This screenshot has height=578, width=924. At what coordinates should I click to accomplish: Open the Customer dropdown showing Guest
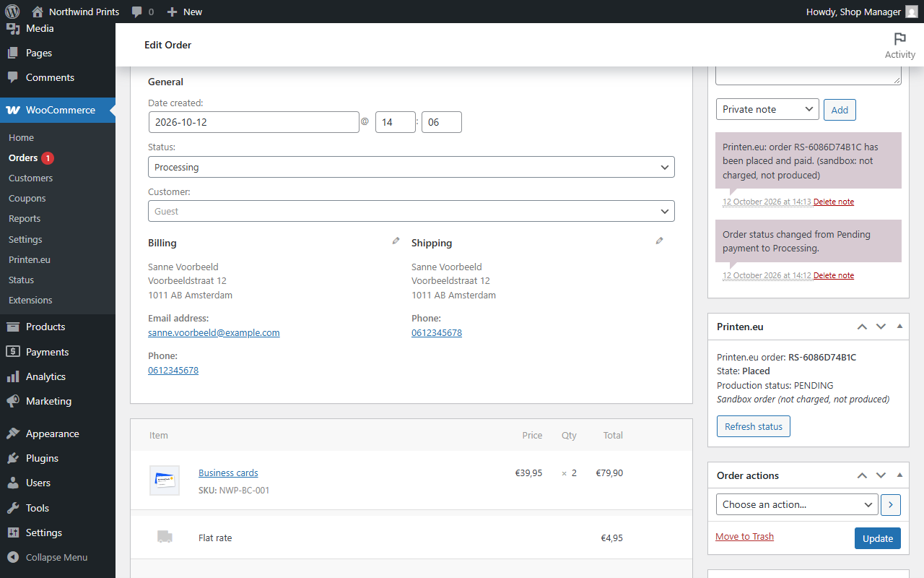pos(411,211)
